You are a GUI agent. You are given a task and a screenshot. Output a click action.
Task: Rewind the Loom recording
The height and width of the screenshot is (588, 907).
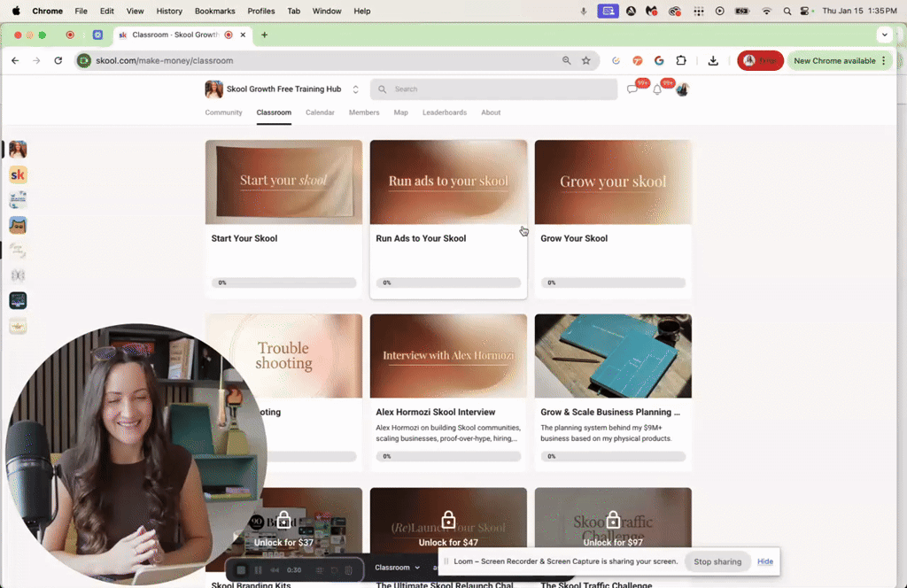(x=275, y=570)
